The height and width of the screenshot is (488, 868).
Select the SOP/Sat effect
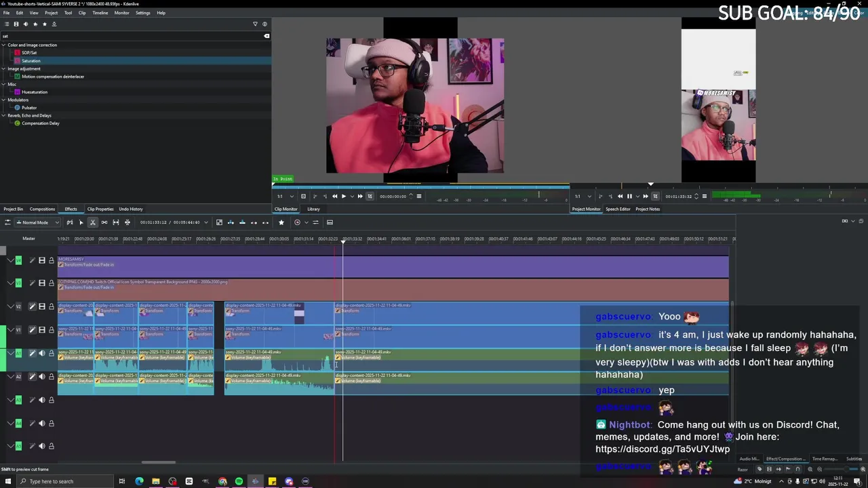(x=29, y=53)
